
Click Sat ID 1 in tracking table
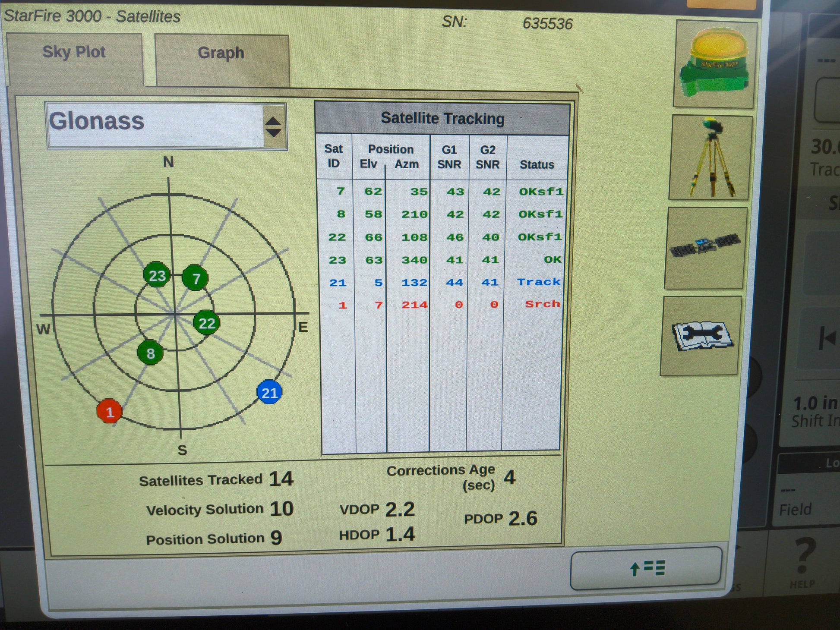pyautogui.click(x=343, y=306)
